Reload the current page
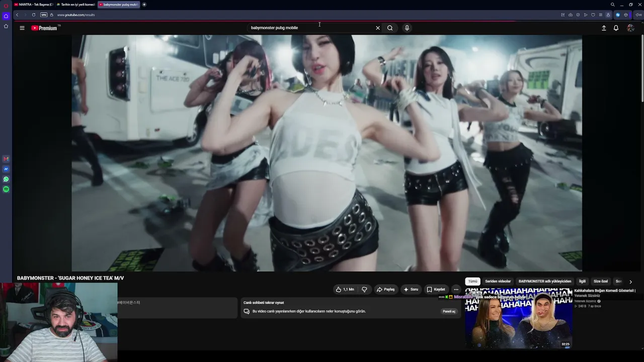This screenshot has width=644, height=362. (34, 15)
